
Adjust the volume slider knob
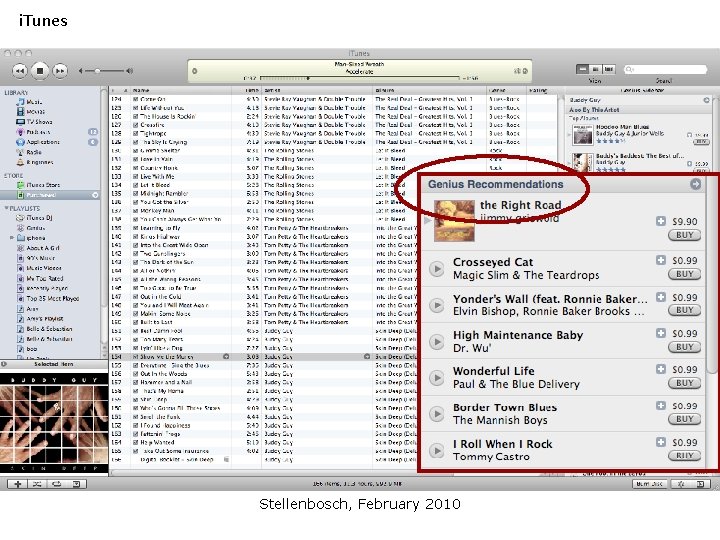[x=97, y=71]
